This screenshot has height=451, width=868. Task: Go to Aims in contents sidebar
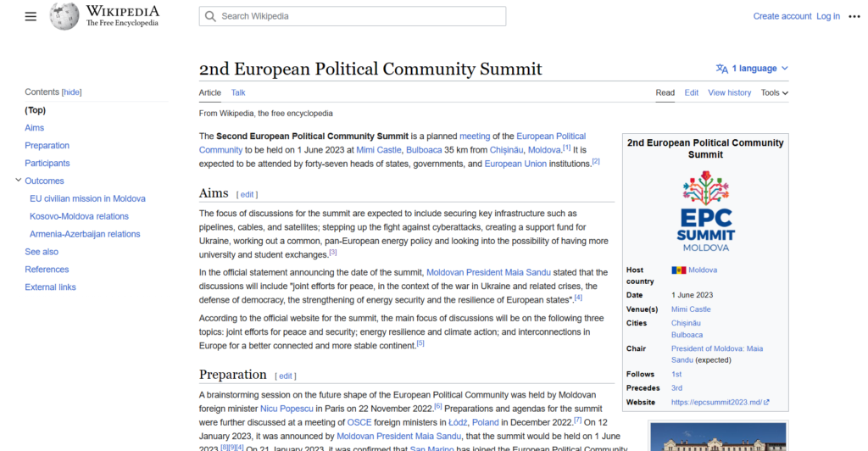(x=34, y=128)
